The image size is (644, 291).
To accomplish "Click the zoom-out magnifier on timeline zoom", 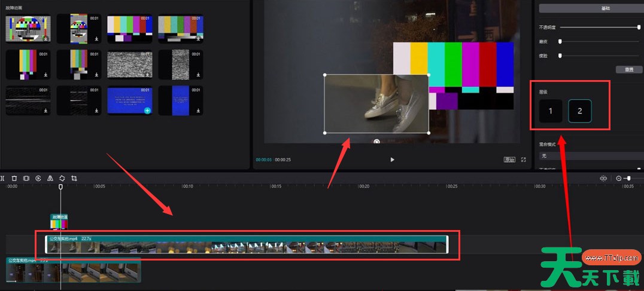I will (619, 178).
